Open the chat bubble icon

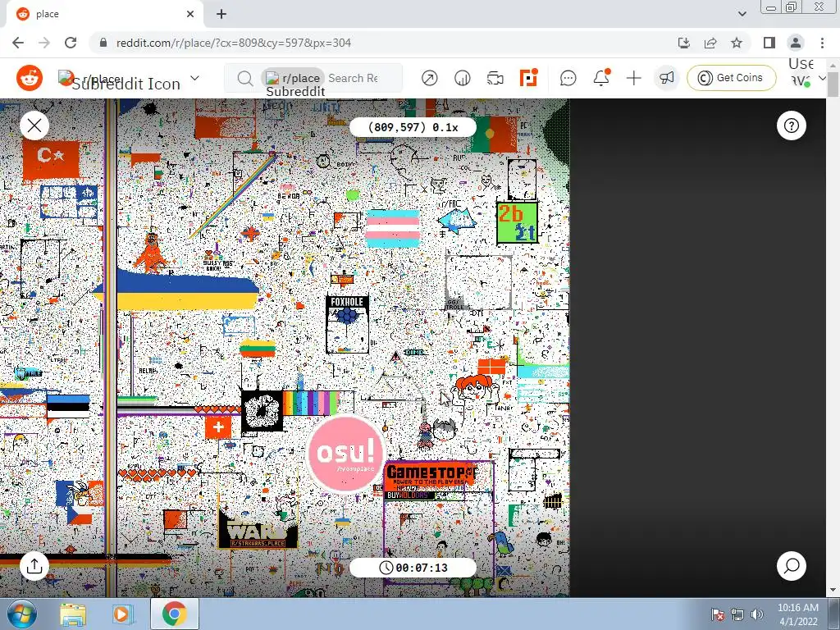coord(568,78)
